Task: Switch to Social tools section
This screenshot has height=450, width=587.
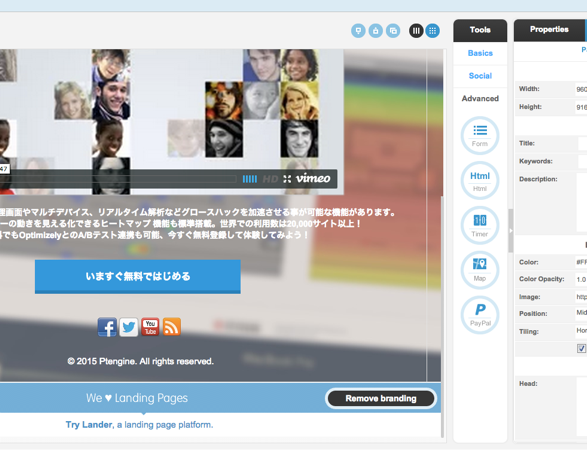Action: click(480, 76)
